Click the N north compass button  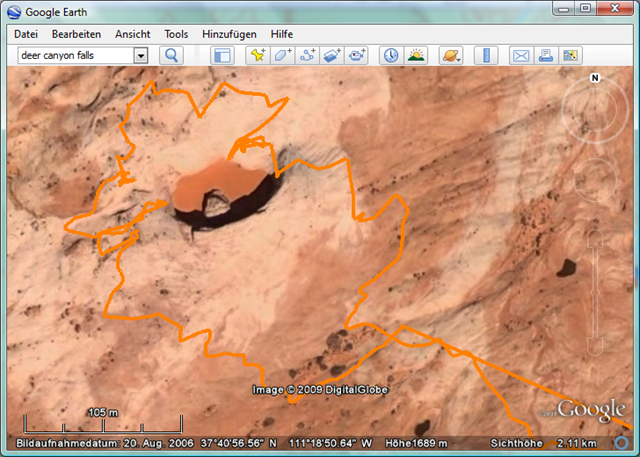[594, 78]
